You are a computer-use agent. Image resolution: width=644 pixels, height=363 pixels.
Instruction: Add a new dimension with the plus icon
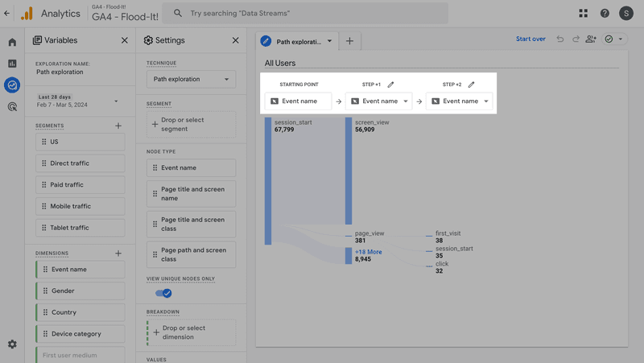click(x=118, y=253)
